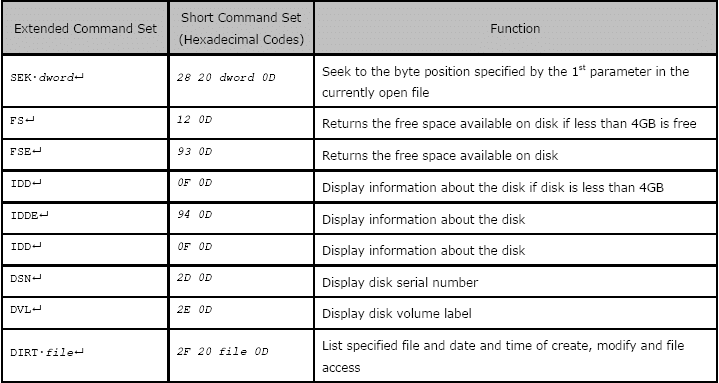719x383 pixels.
Task: Click the hex code 2E 0D
Action: [194, 310]
